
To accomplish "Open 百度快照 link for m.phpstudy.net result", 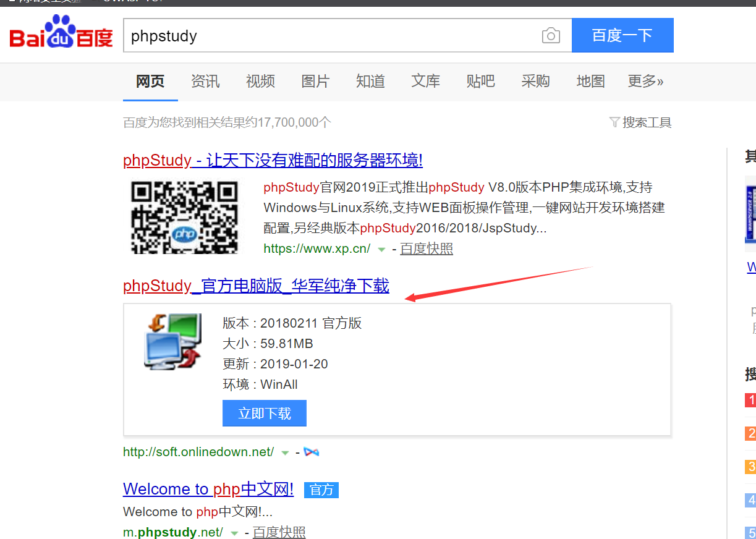I will pyautogui.click(x=279, y=532).
